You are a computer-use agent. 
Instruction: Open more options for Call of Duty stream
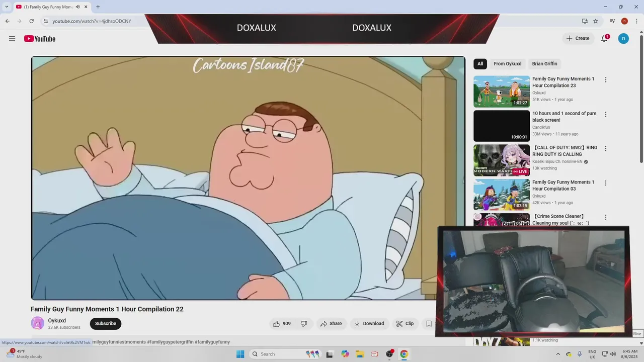pyautogui.click(x=606, y=148)
